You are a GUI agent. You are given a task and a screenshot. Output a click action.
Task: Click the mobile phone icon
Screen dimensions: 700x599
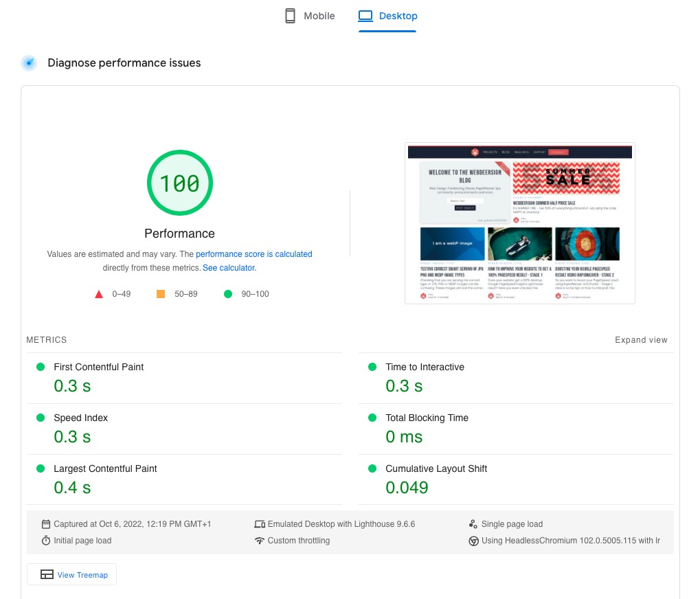point(290,16)
